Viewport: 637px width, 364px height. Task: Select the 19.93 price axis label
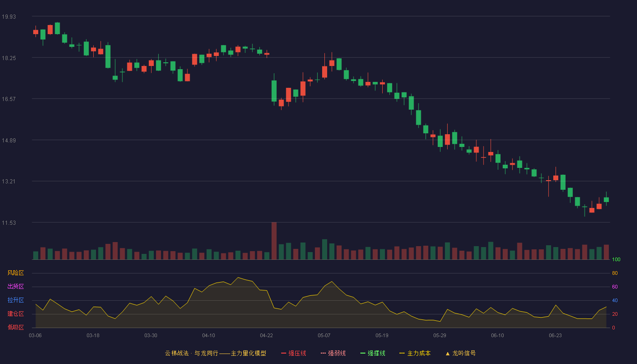[x=9, y=16]
